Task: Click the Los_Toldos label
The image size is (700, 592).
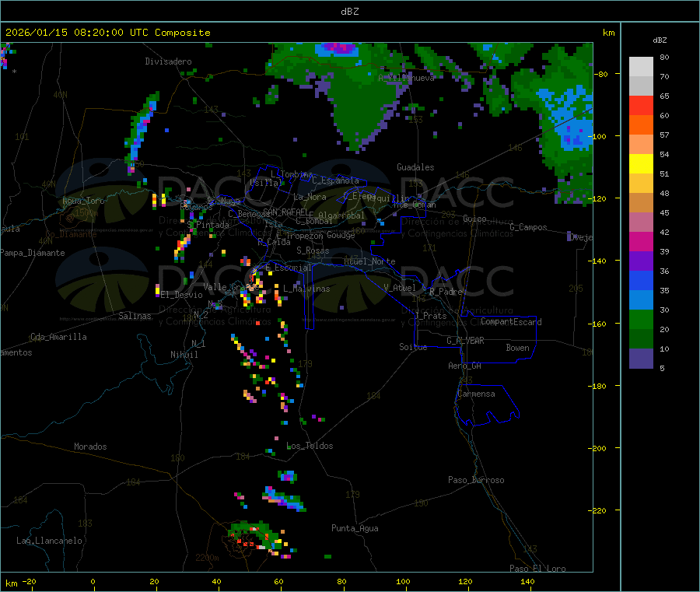Action: pyautogui.click(x=310, y=446)
